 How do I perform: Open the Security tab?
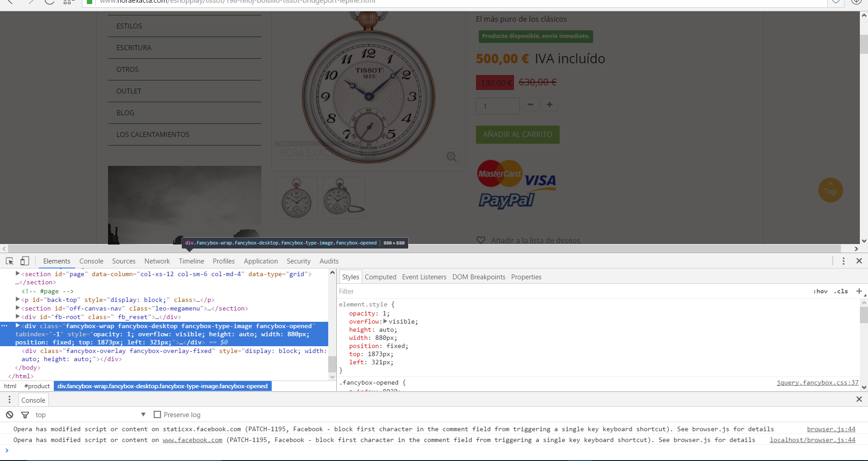point(299,261)
